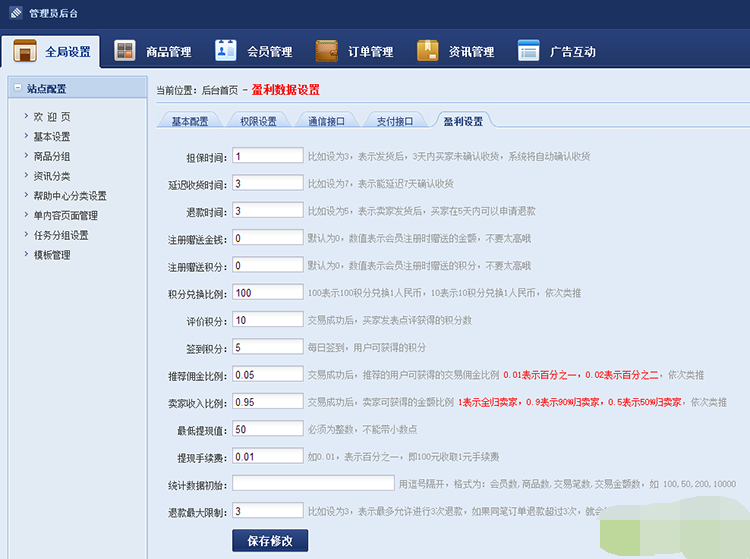Screen dimensions: 750x559
Task: Click the 会员管理 contact card icon
Action: (225, 50)
